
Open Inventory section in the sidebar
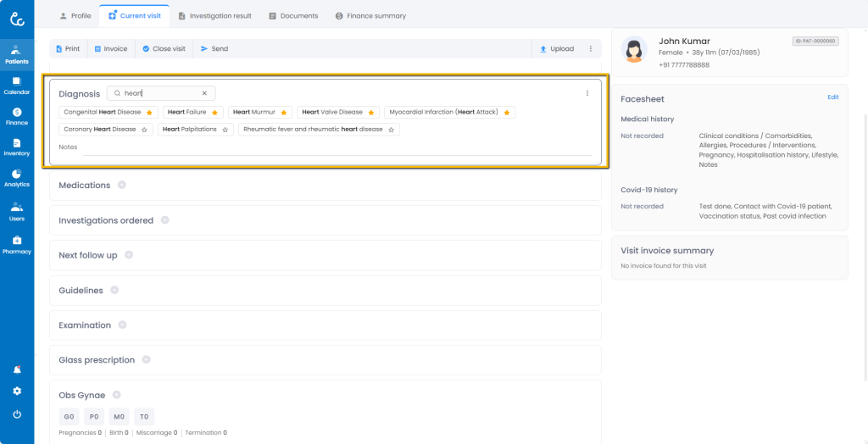point(16,147)
